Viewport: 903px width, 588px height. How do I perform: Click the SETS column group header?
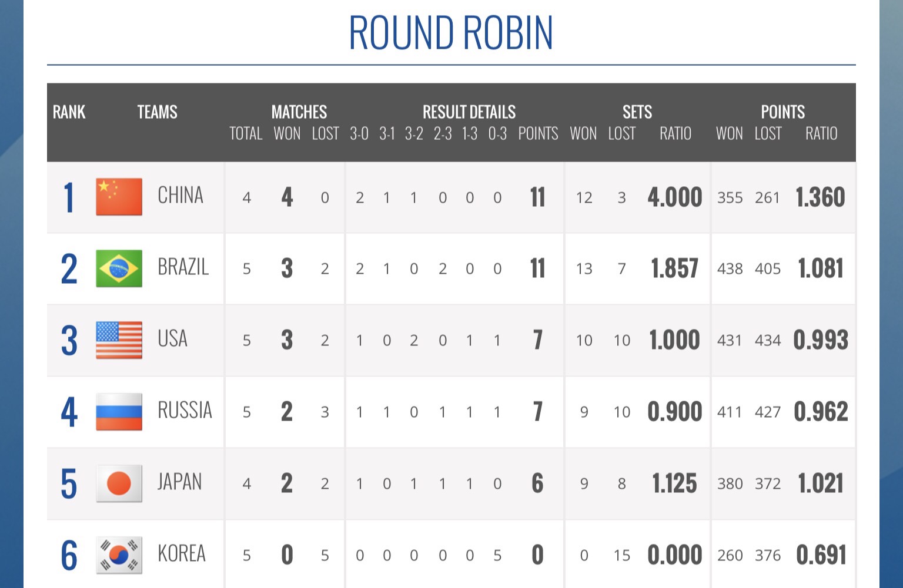click(x=637, y=112)
